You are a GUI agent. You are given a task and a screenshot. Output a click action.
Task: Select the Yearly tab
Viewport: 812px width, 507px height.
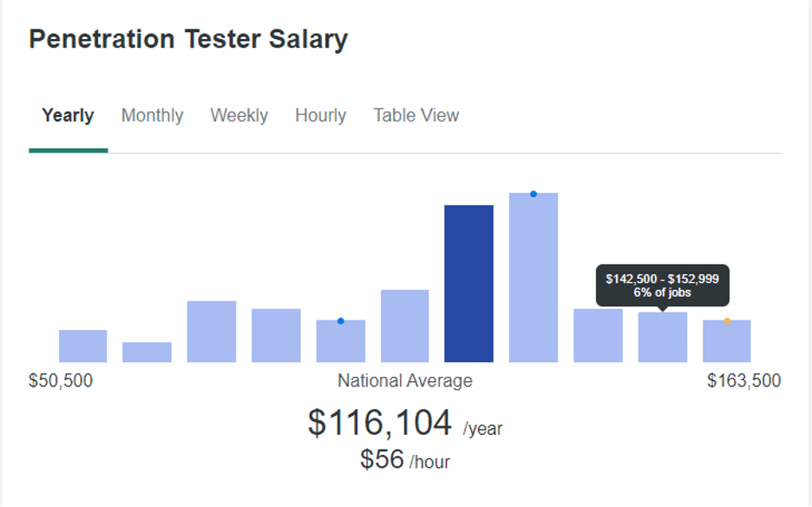coord(68,115)
